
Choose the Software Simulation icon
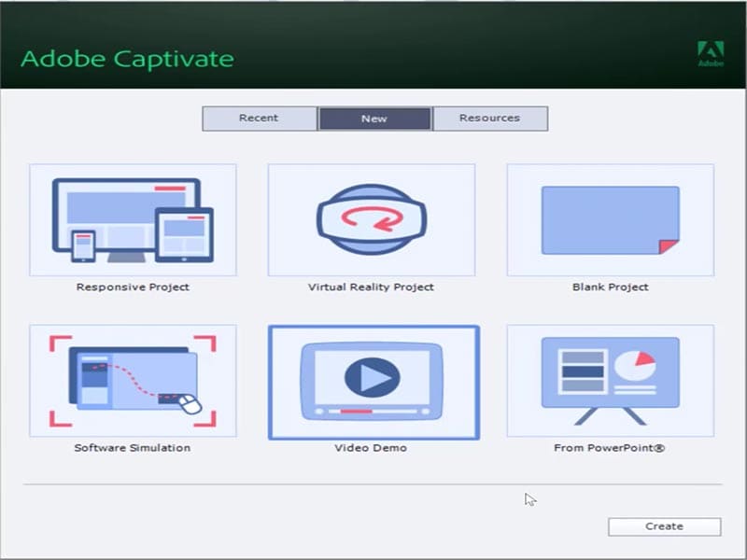tap(132, 379)
